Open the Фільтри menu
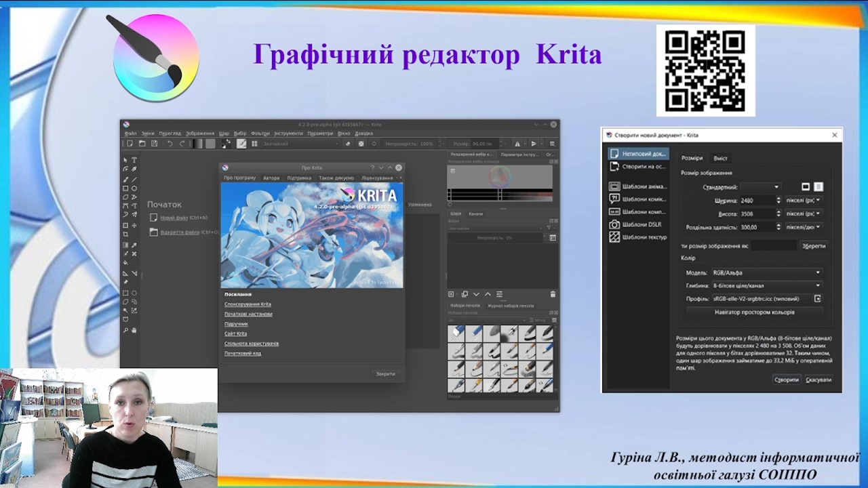Viewport: 868px width, 488px height. coord(260,134)
